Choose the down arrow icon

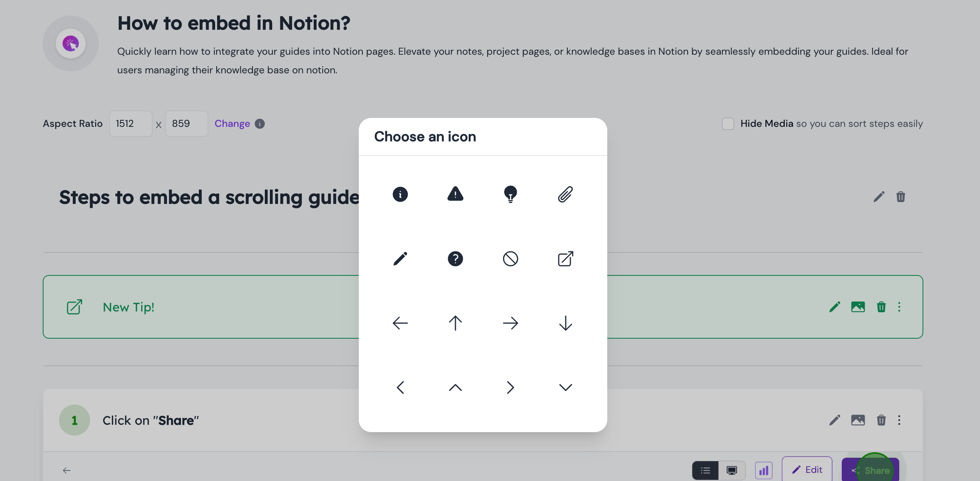(x=566, y=323)
